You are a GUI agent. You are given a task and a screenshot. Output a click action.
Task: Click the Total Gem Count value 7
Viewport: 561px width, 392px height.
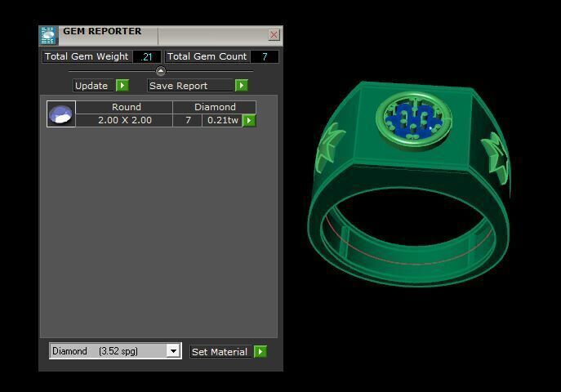click(x=265, y=57)
